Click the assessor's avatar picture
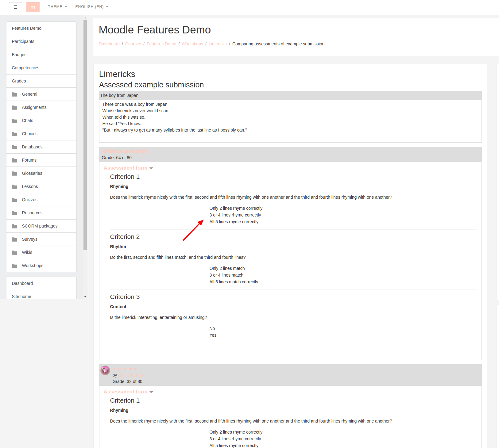This screenshot has height=448, width=499. 105,370
